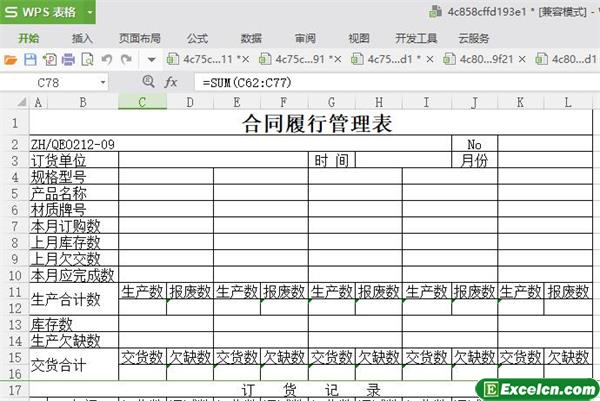Click the 上月欠交数 cell
The image size is (600, 401).
click(74, 259)
